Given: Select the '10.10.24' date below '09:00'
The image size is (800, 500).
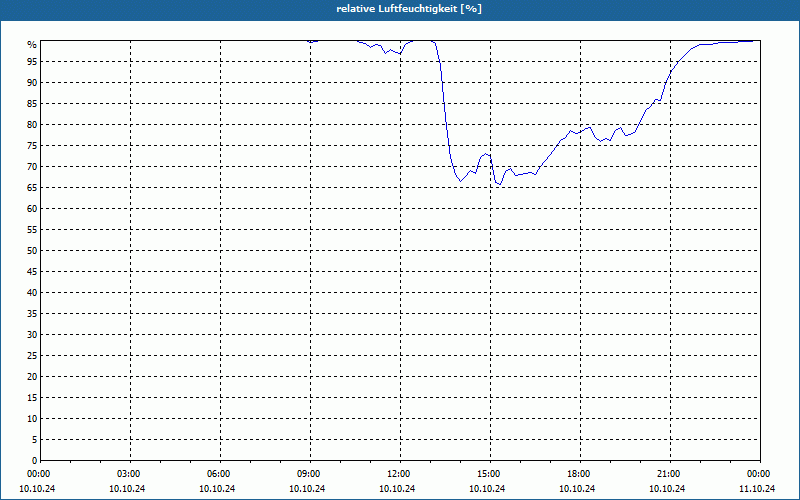Looking at the screenshot, I should pyautogui.click(x=307, y=489).
